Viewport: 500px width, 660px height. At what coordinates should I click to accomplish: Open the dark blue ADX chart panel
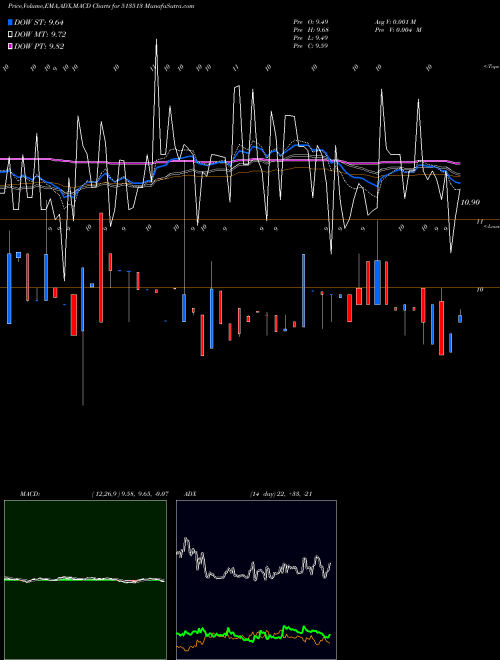[256, 580]
